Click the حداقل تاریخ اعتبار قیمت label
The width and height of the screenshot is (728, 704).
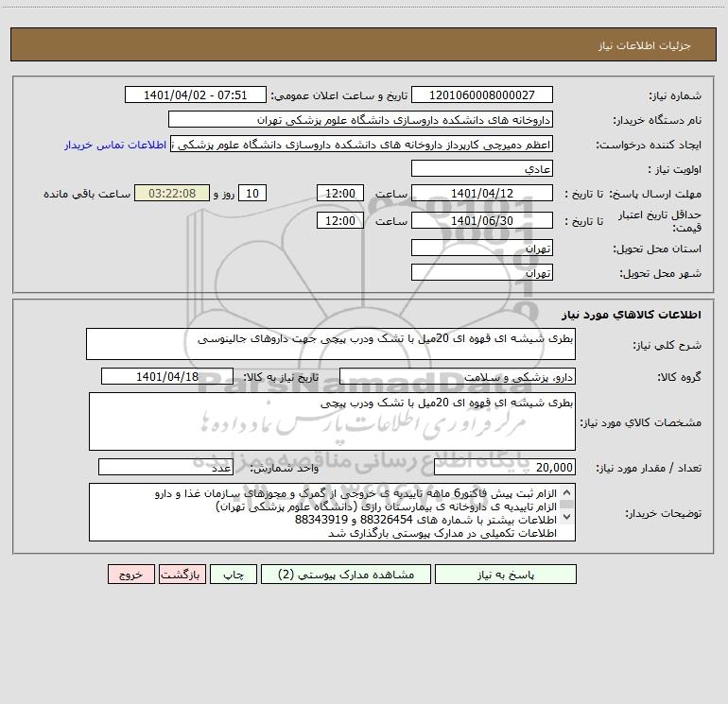(x=659, y=221)
